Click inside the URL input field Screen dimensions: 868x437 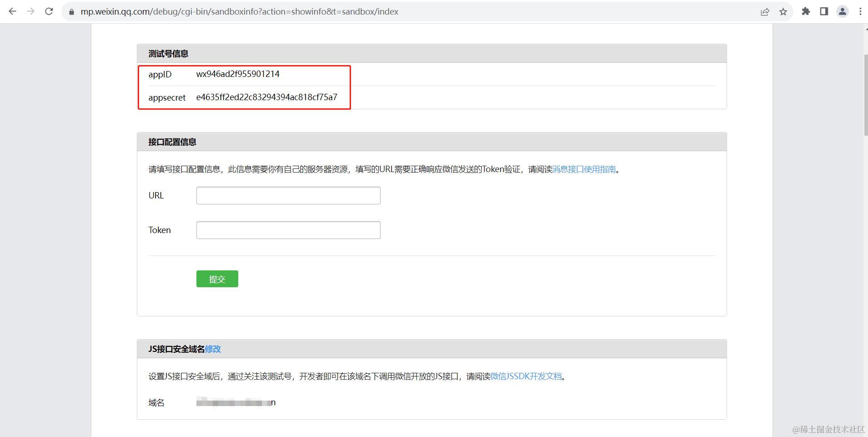pos(288,195)
